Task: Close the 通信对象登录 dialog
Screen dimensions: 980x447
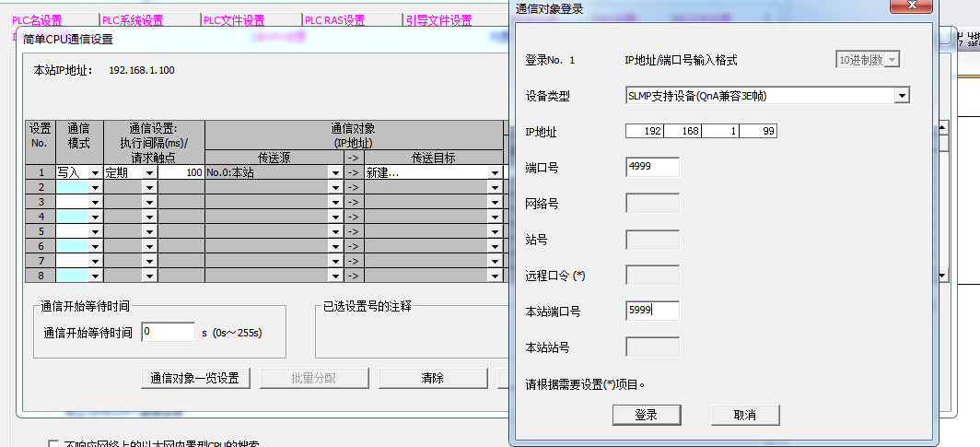Action: (911, 6)
